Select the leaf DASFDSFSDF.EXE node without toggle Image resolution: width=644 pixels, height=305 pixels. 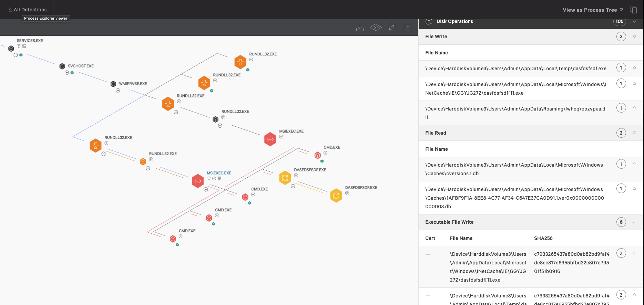[x=336, y=196]
